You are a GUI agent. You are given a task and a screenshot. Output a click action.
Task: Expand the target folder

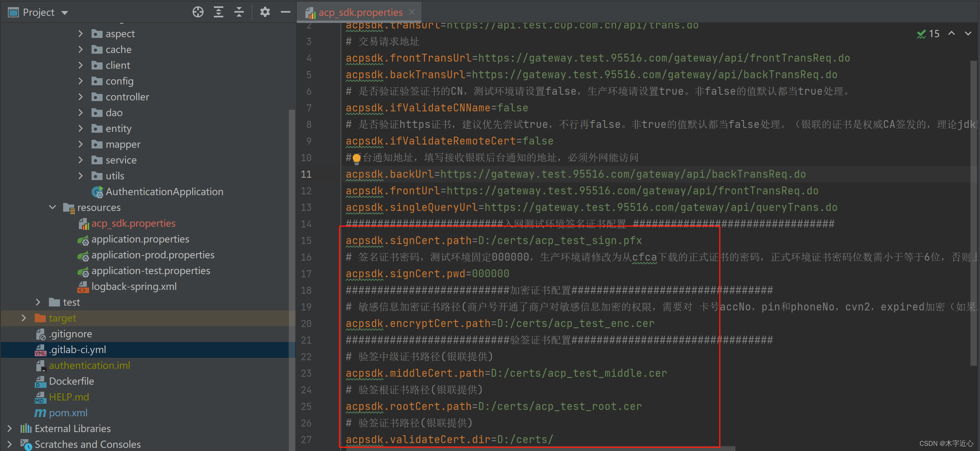(24, 318)
